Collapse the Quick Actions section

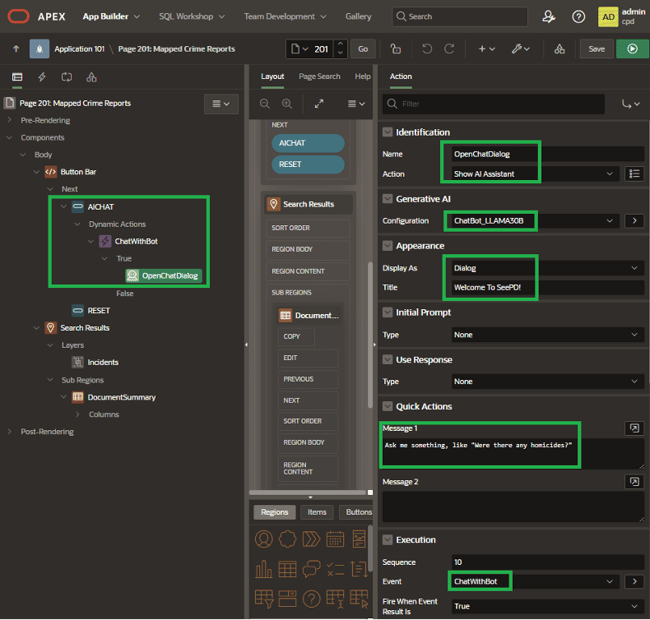388,406
